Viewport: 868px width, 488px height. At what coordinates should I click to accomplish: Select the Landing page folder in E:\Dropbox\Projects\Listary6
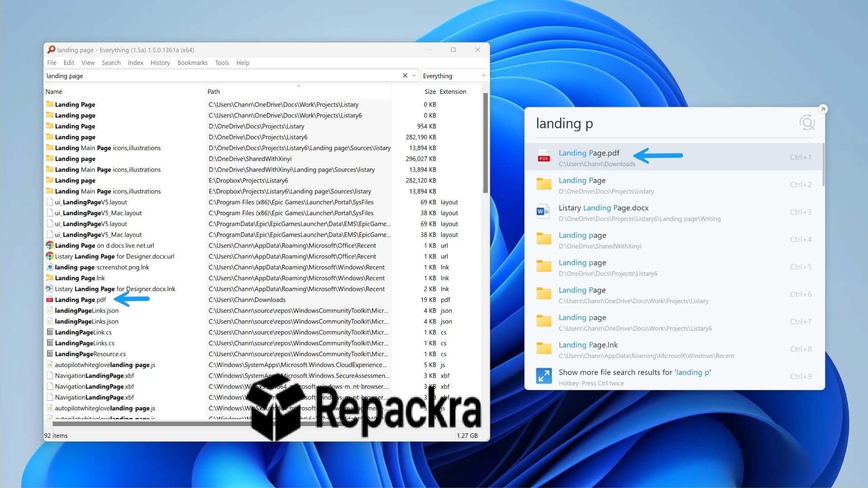coord(75,180)
